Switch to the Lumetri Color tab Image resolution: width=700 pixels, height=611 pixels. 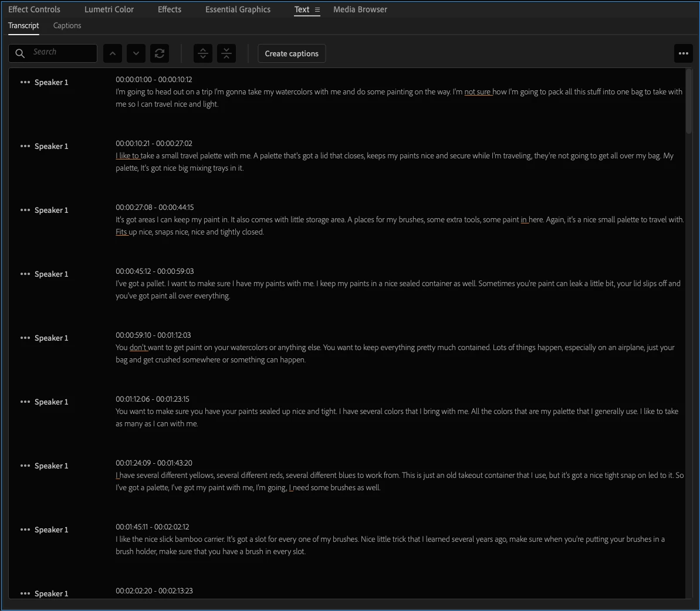(x=109, y=9)
